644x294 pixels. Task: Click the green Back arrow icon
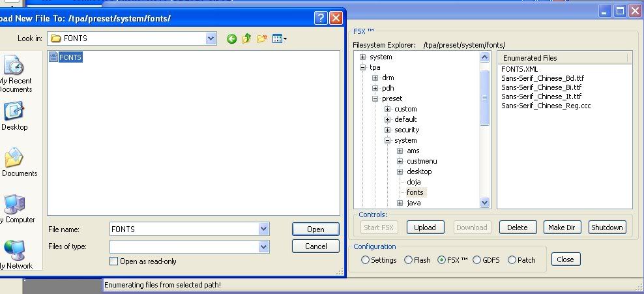[231, 39]
